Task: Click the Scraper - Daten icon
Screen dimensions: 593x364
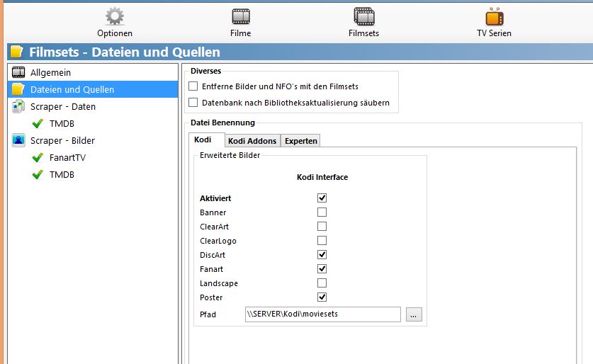Action: pos(18,106)
